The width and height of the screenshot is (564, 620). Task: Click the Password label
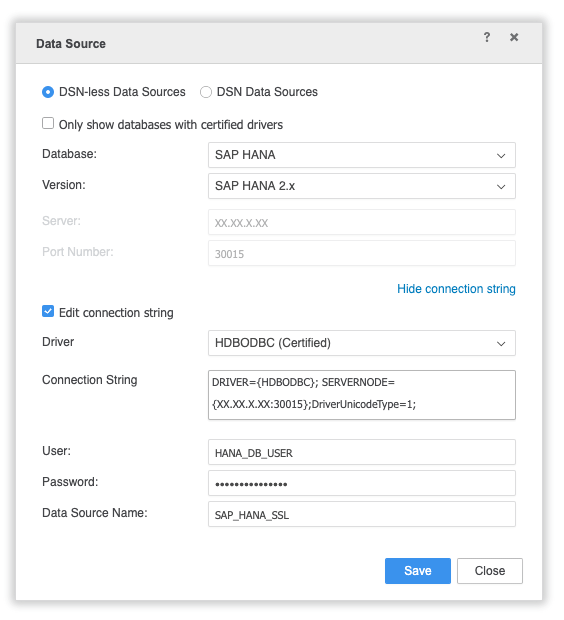70,482
